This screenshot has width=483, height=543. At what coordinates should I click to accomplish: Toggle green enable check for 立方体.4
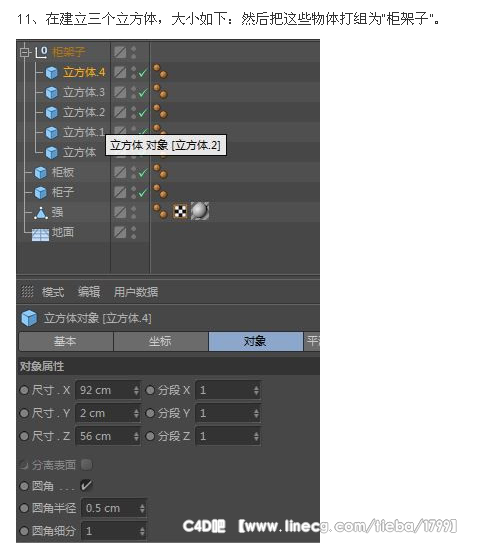pyautogui.click(x=143, y=73)
